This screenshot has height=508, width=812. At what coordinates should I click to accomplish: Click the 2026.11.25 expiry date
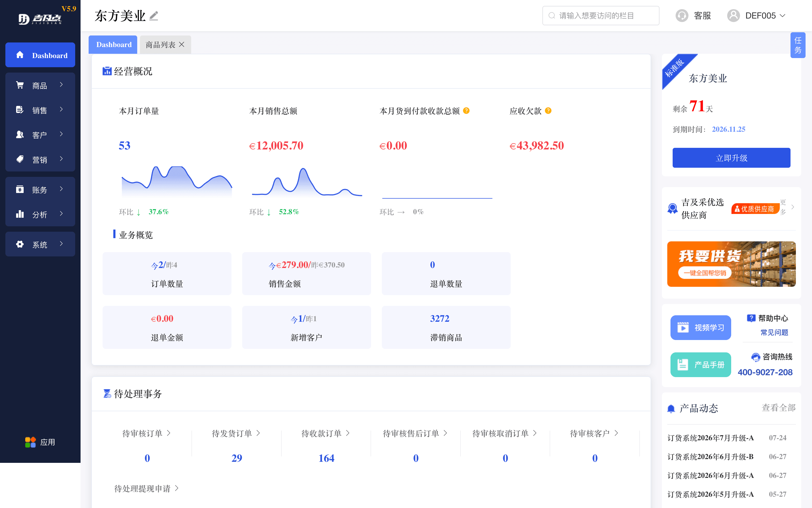(728, 129)
